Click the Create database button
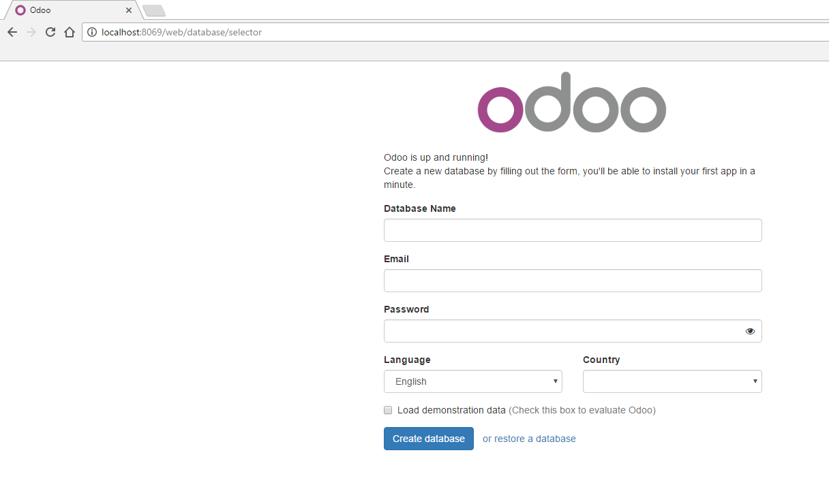This screenshot has height=504, width=829. pos(429,439)
